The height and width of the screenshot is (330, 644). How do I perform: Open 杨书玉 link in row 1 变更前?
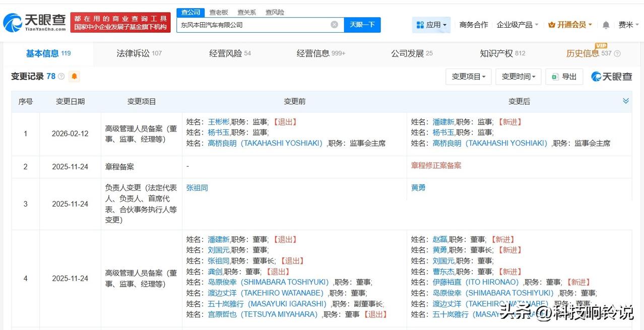[x=218, y=132]
